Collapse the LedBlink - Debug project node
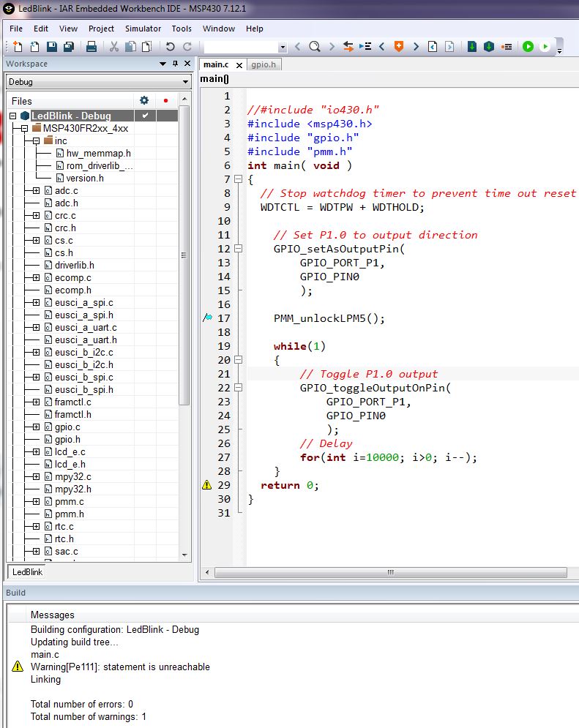Image resolution: width=579 pixels, height=728 pixels. [x=13, y=116]
